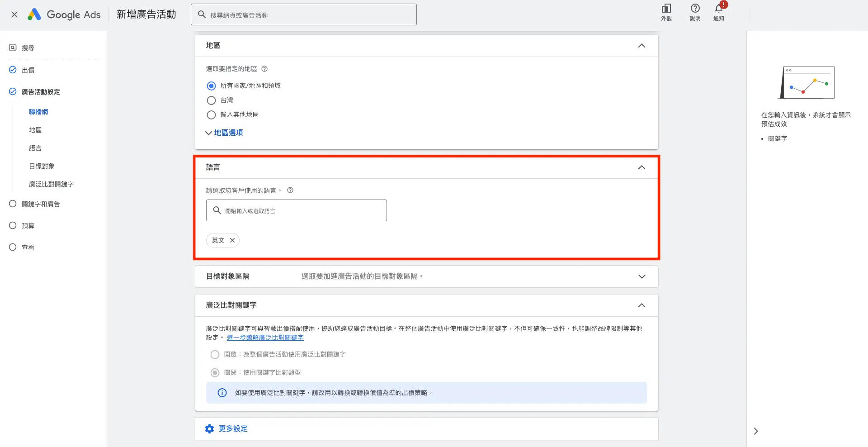This screenshot has height=447, width=868.
Task: Open the 外觀 appearance icon
Action: (x=666, y=12)
